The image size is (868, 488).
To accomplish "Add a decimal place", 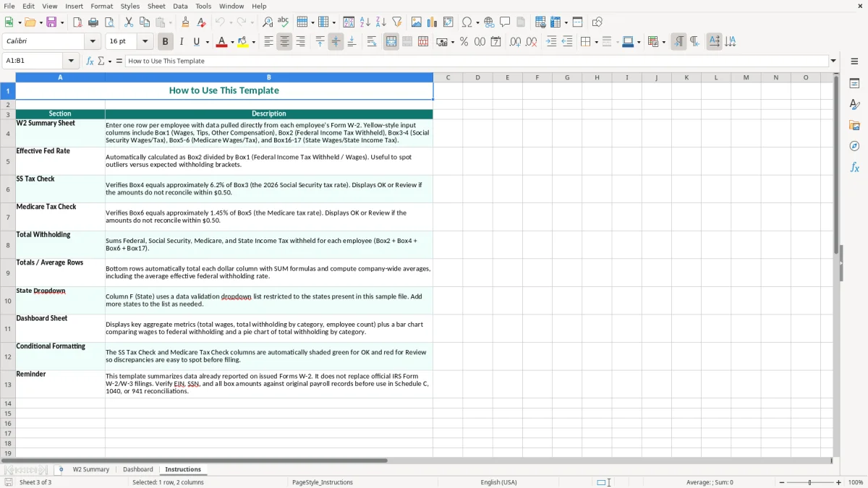I will coord(515,42).
